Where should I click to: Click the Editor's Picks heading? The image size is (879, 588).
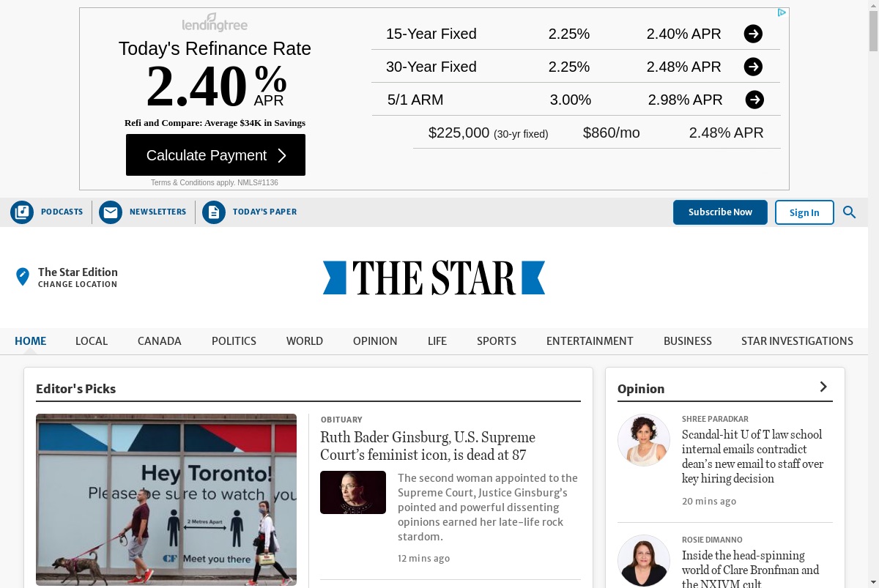[x=75, y=389]
